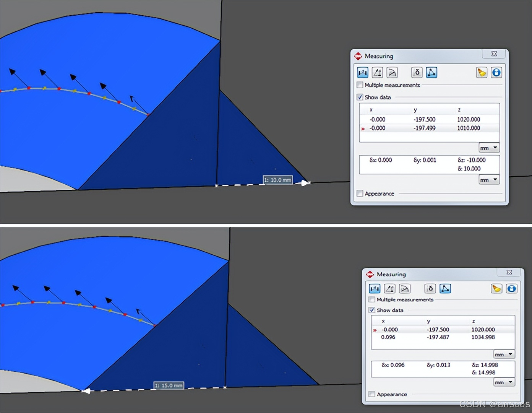The image size is (532, 413).
Task: Click the δy: 0.001 result value
Action: [425, 160]
